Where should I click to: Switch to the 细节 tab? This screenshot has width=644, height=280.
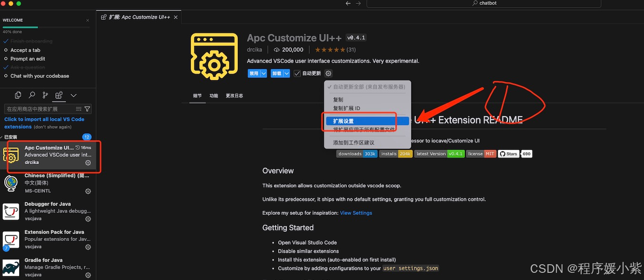[197, 96]
